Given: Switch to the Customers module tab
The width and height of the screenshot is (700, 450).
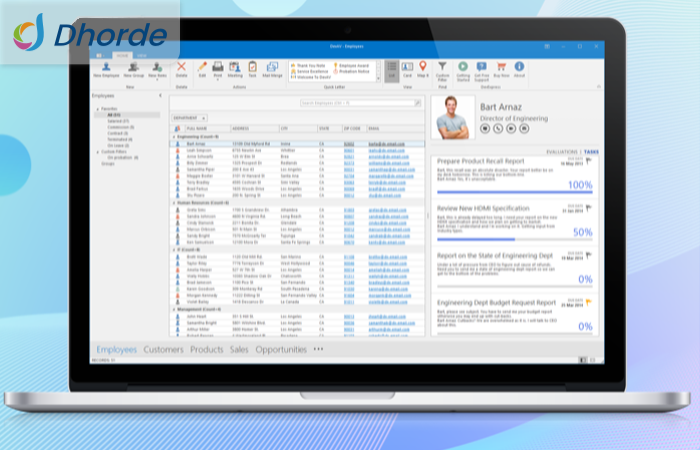Looking at the screenshot, I should [163, 350].
